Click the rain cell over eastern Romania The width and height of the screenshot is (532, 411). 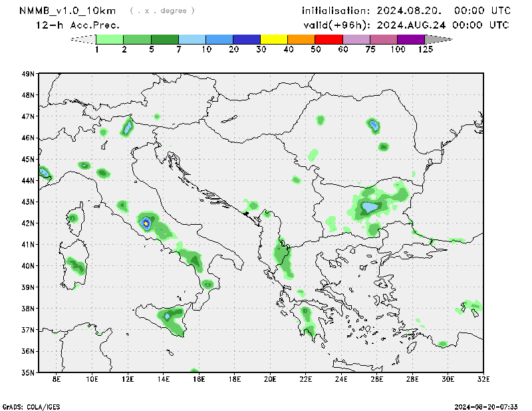(373, 124)
